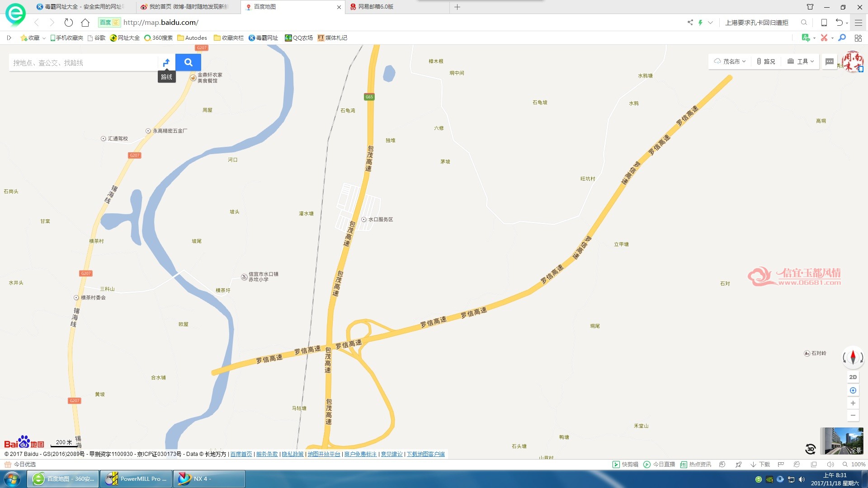The image size is (868, 488).
Task: Open the Autodes bookmarks folder
Action: (192, 38)
